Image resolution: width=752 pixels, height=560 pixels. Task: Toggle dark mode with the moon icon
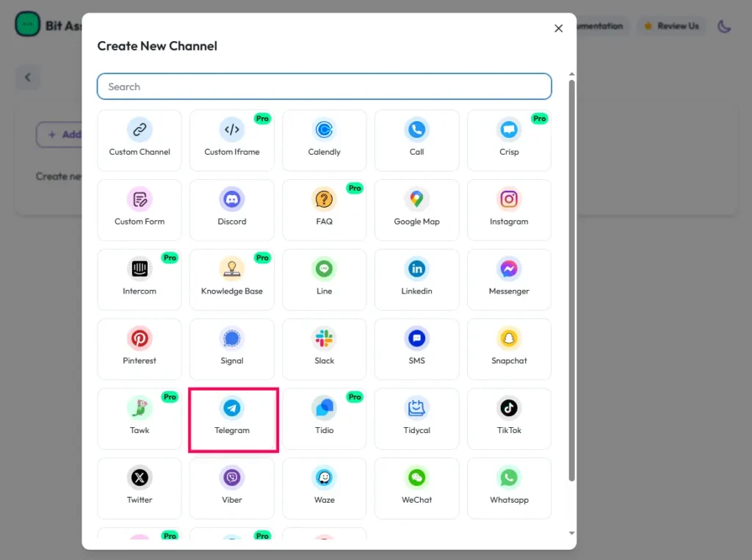coord(724,26)
